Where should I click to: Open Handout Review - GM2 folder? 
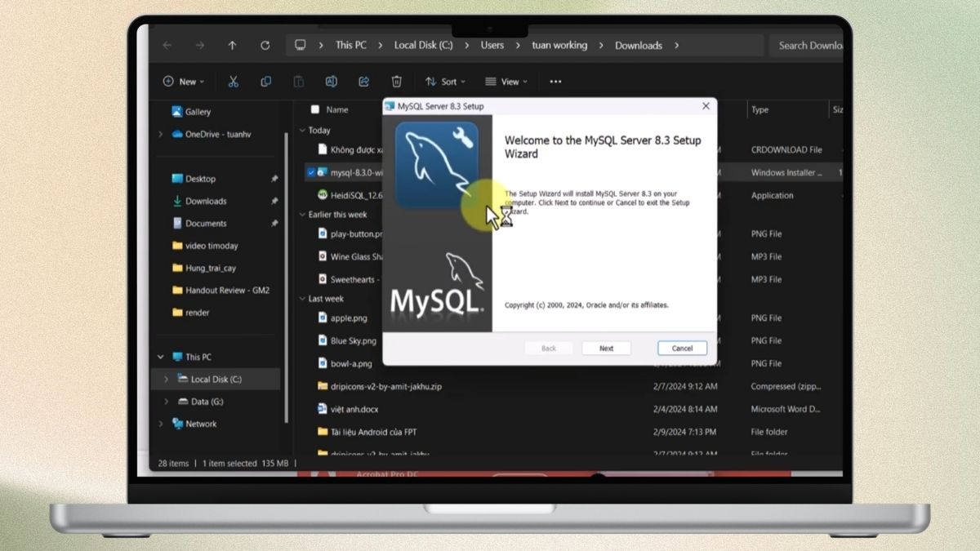tap(220, 291)
